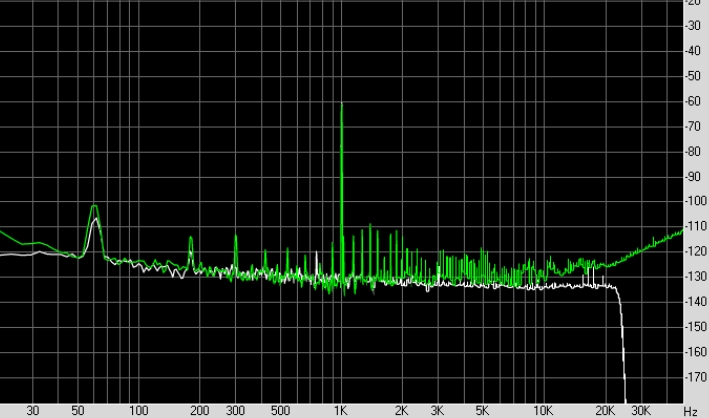Click the 5K frequency axis label

coord(482,411)
